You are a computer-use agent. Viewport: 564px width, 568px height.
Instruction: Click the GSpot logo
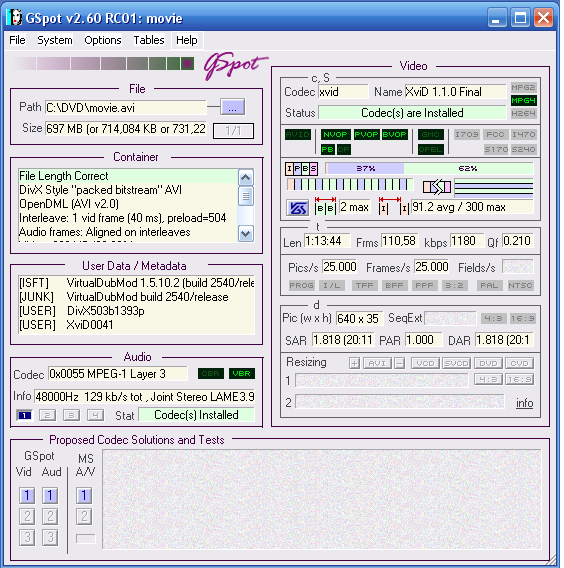coord(235,66)
